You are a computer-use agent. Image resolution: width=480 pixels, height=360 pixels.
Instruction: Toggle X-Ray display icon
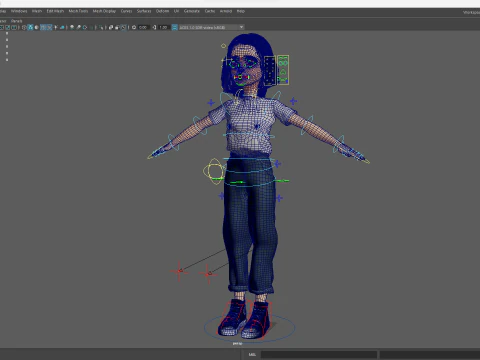[x=111, y=27]
